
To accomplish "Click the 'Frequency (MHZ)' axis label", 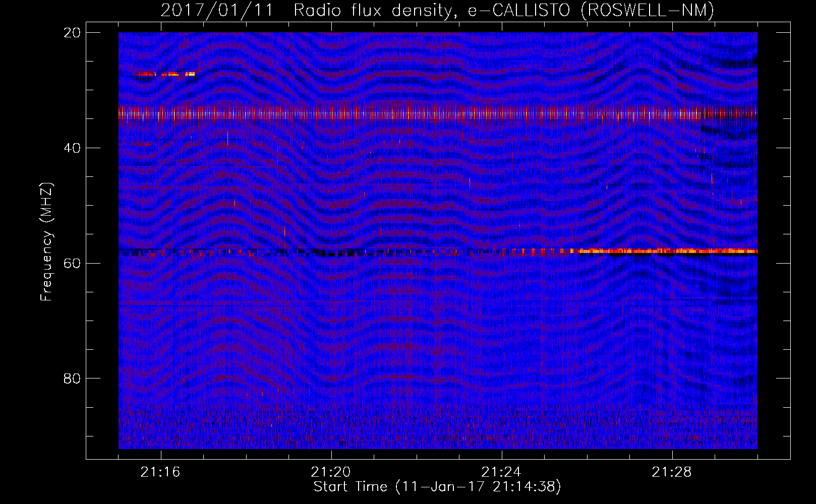I will [x=46, y=242].
